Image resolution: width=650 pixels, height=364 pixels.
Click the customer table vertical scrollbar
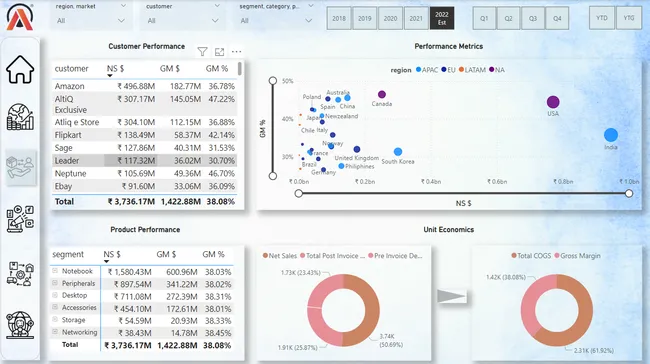point(240,68)
